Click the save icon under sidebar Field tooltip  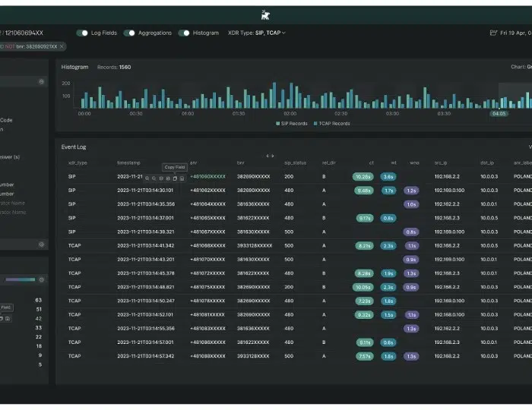click(8, 319)
